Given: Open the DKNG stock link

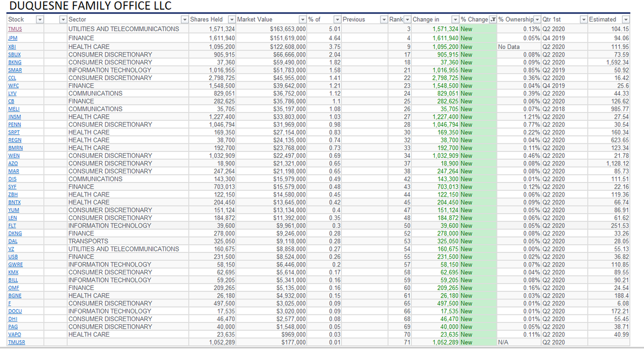Looking at the screenshot, I should (x=14, y=233).
